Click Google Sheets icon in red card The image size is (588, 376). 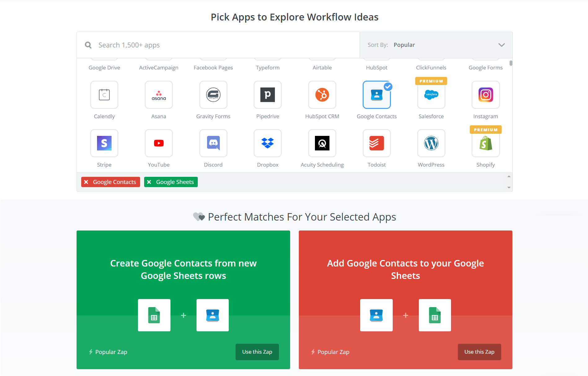pos(435,315)
